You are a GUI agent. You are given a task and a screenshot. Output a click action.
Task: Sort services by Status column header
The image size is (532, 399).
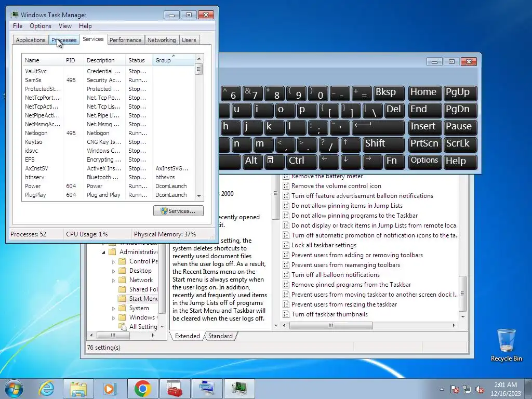tap(139, 60)
